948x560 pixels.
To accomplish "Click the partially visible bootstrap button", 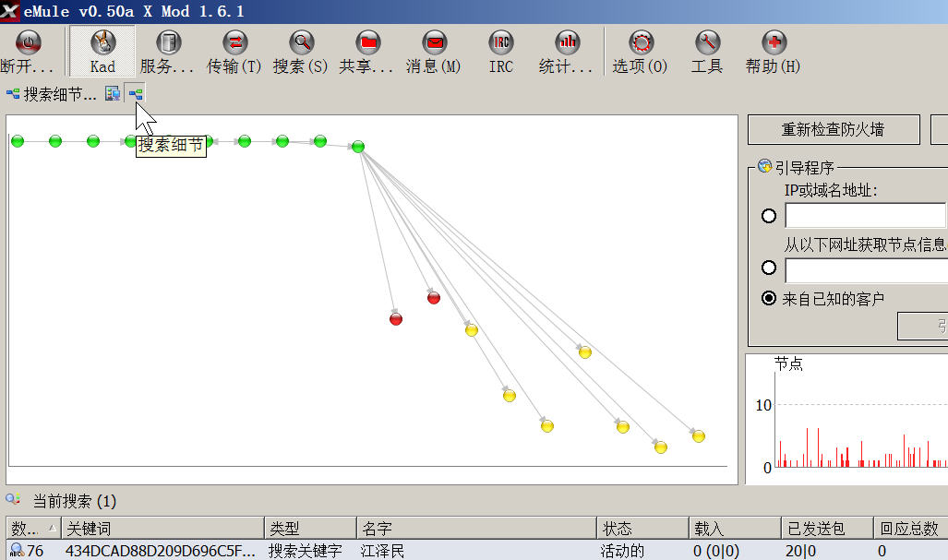I will coord(923,327).
